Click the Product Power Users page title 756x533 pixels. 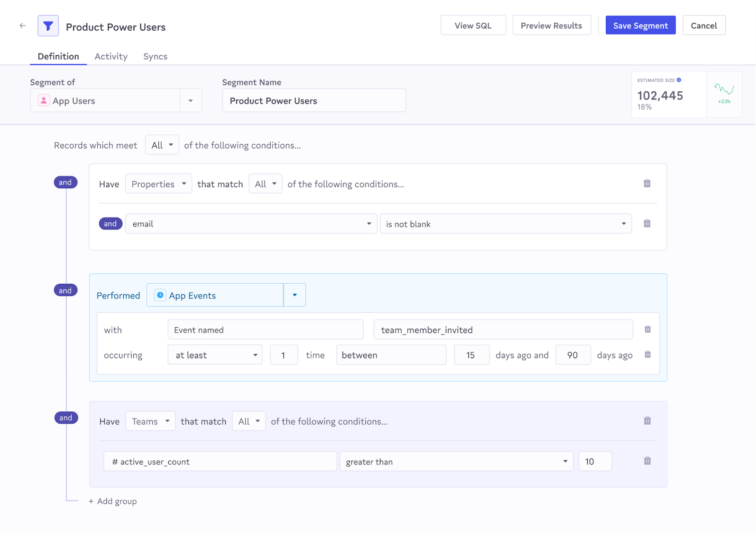[x=116, y=27]
